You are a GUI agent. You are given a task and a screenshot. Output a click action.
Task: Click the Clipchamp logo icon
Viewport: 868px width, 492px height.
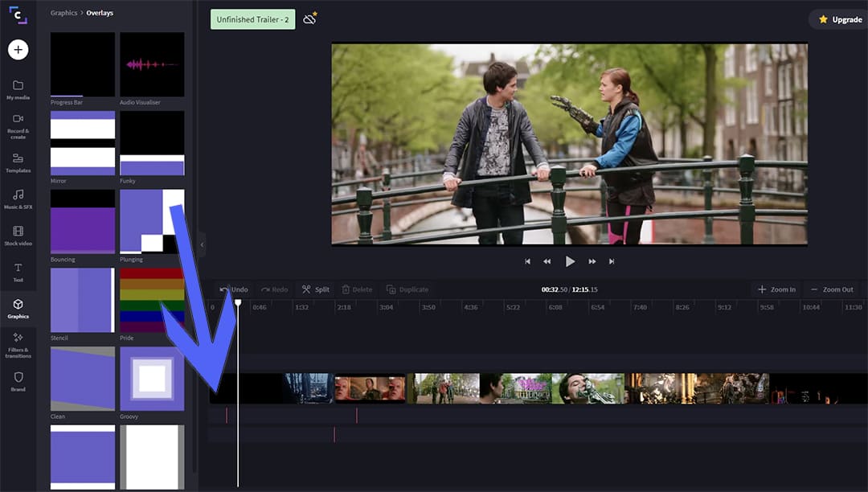(x=18, y=15)
